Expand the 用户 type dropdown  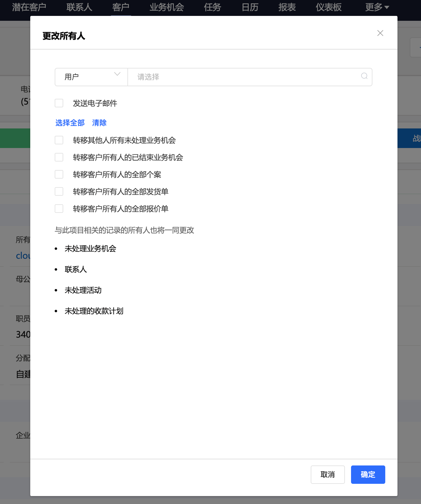[91, 77]
